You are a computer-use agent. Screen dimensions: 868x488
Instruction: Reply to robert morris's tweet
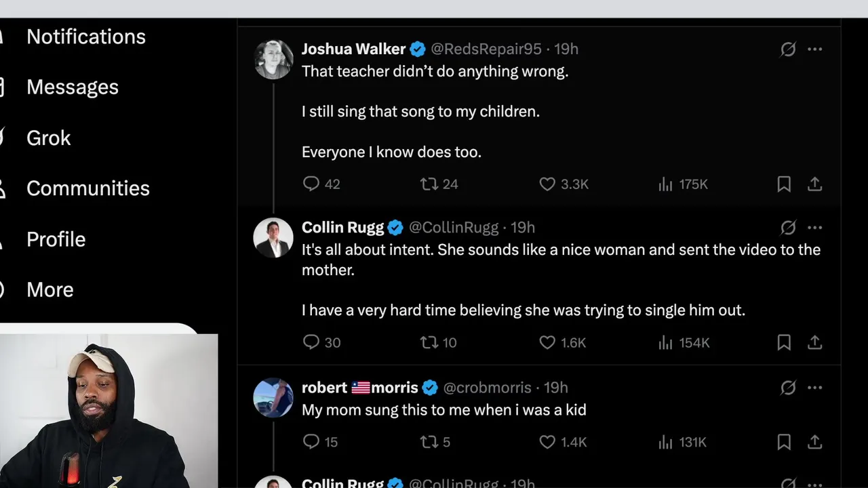pos(311,442)
